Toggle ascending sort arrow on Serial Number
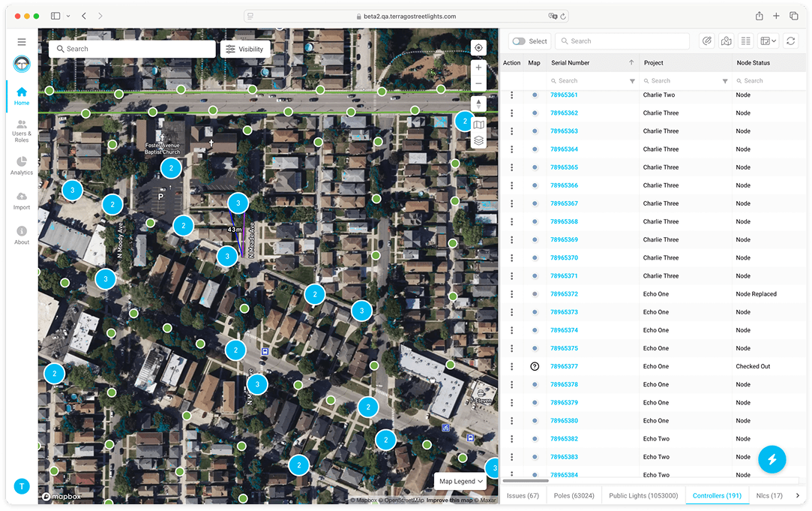Viewport: 812px width, 511px height. tap(631, 63)
